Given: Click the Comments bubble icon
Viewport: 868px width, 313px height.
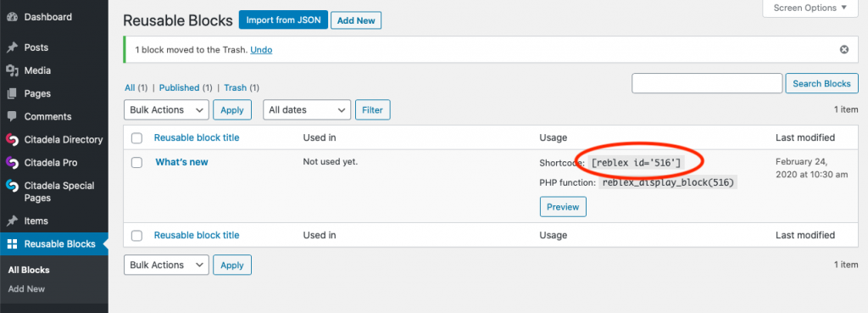Looking at the screenshot, I should [12, 117].
